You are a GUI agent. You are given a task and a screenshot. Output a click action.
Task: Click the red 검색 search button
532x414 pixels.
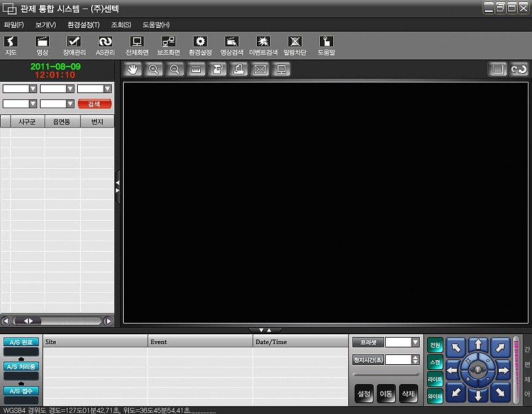tap(94, 104)
